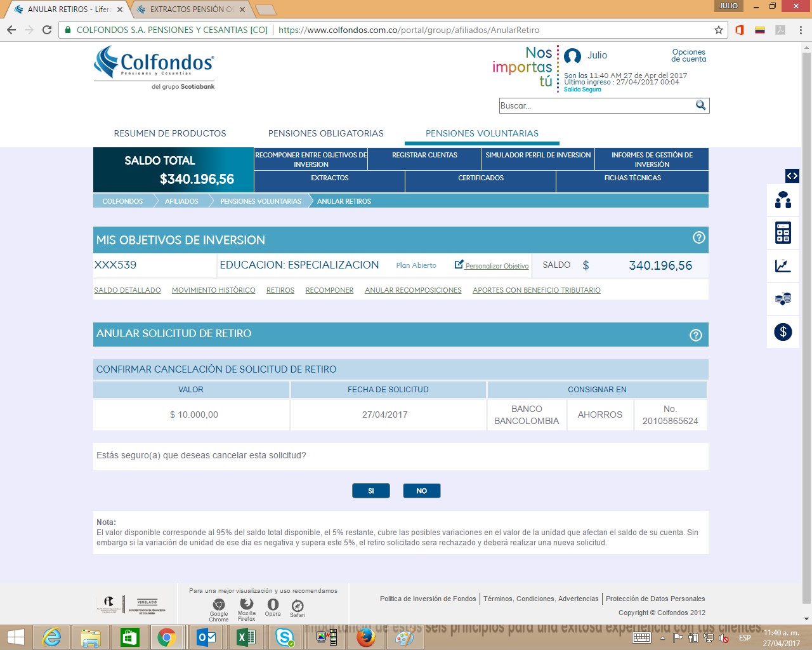Launch Firefox from the Windows taskbar
The height and width of the screenshot is (650, 812).
pyautogui.click(x=365, y=637)
